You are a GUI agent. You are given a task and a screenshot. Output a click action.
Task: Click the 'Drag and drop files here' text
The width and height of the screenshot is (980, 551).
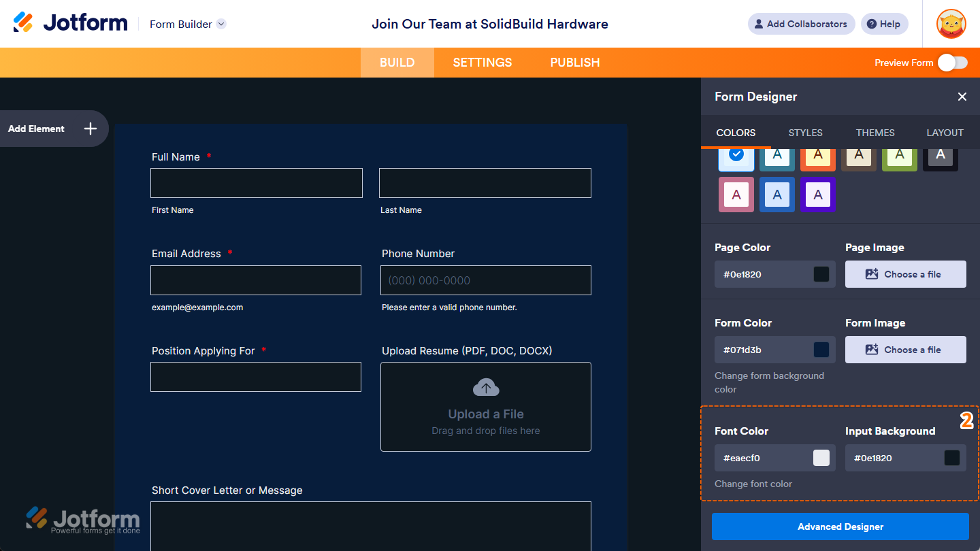coord(486,431)
